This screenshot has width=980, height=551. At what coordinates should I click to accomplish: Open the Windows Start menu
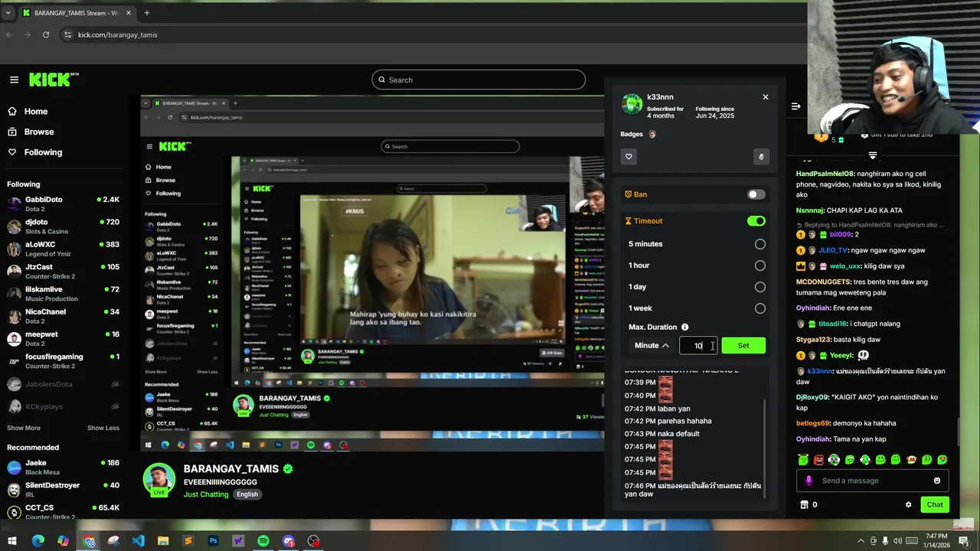coord(13,541)
